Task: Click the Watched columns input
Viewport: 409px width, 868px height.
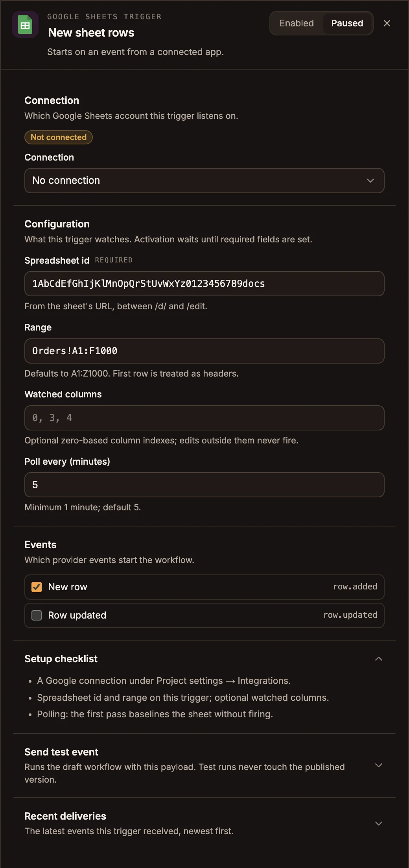Action: pyautogui.click(x=204, y=418)
